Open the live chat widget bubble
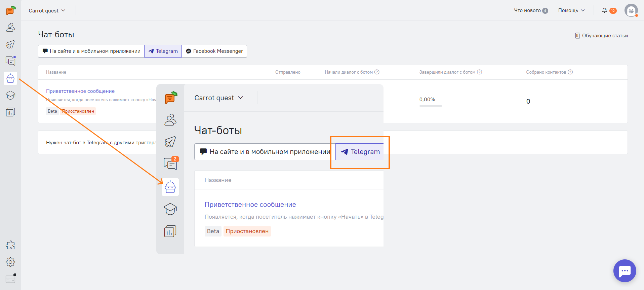Viewport: 644px width, 290px height. pyautogui.click(x=625, y=271)
